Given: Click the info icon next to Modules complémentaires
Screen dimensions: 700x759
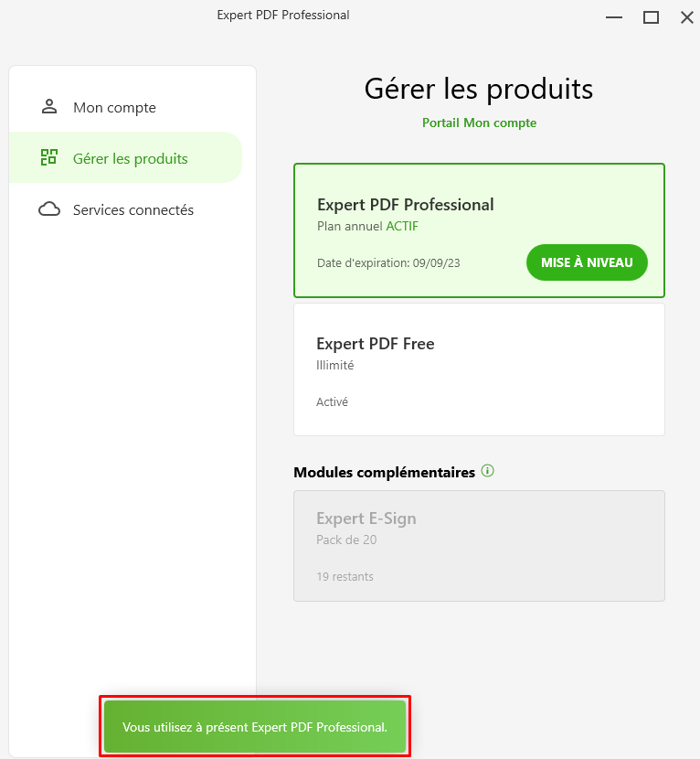Looking at the screenshot, I should tap(488, 471).
